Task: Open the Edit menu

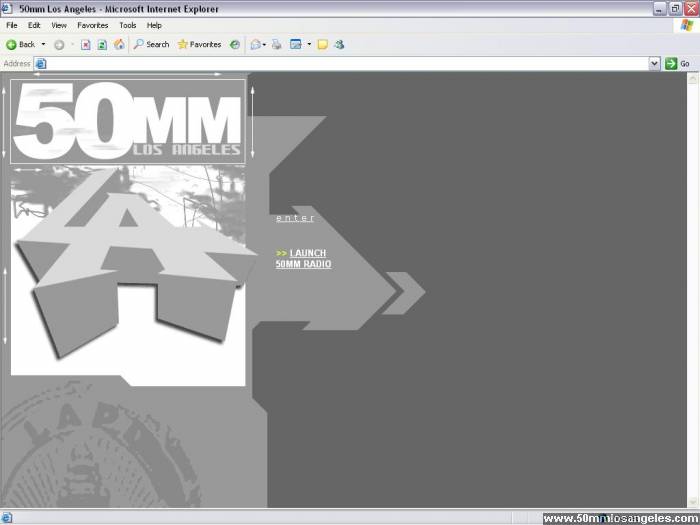Action: pyautogui.click(x=34, y=25)
